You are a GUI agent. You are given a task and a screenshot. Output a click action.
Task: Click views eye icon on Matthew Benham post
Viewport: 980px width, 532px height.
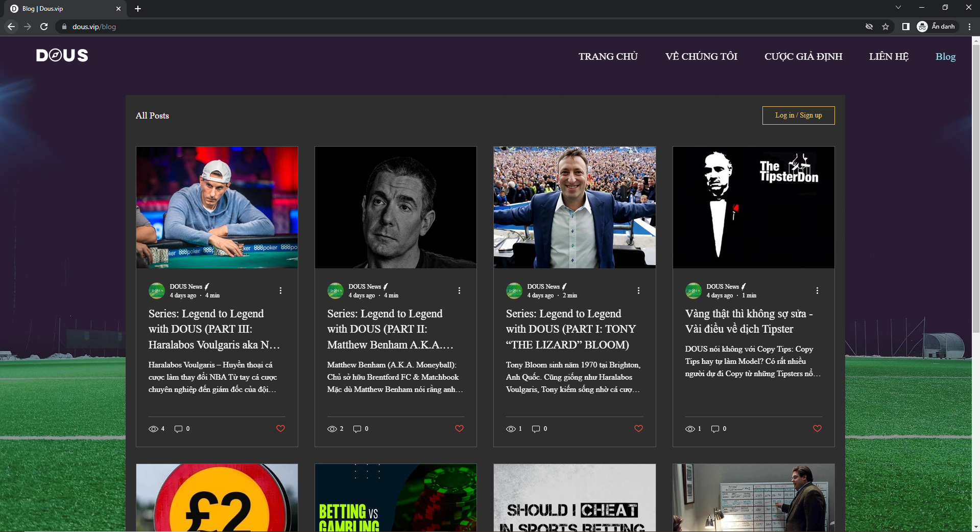pos(332,429)
